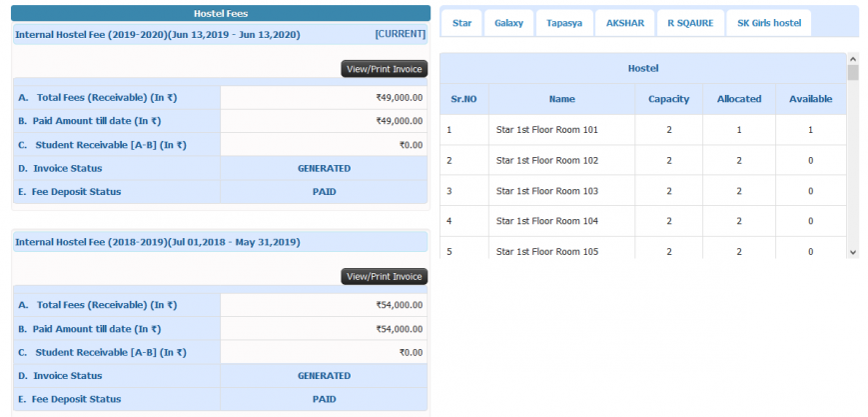Viewport: 868px width, 417px height.
Task: Click the [CURRENT] label
Action: 401,34
